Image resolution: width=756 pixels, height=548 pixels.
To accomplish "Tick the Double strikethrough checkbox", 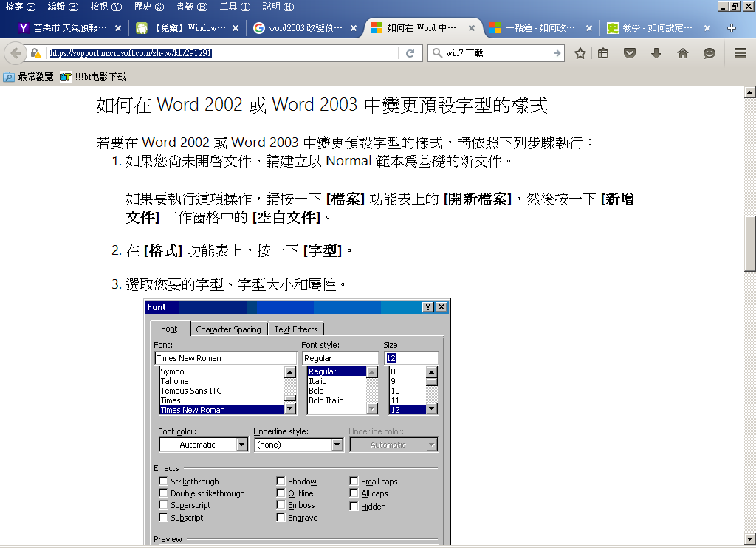I will [x=163, y=493].
